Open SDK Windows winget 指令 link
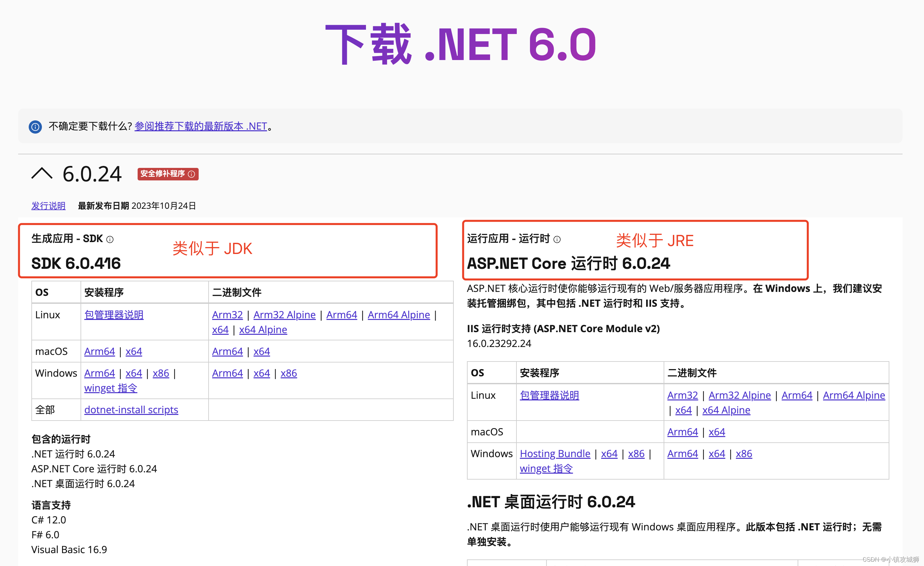924x566 pixels. pos(111,388)
